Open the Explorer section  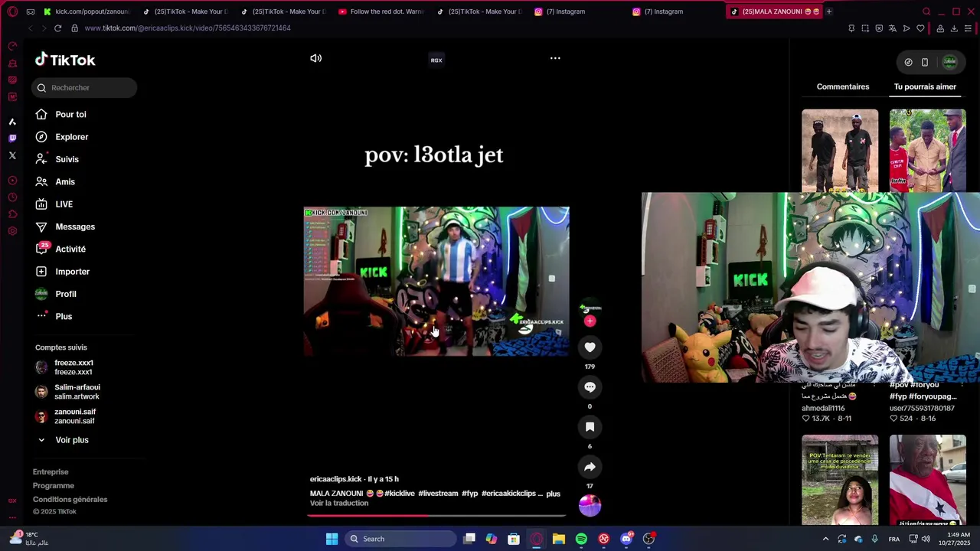click(x=71, y=137)
